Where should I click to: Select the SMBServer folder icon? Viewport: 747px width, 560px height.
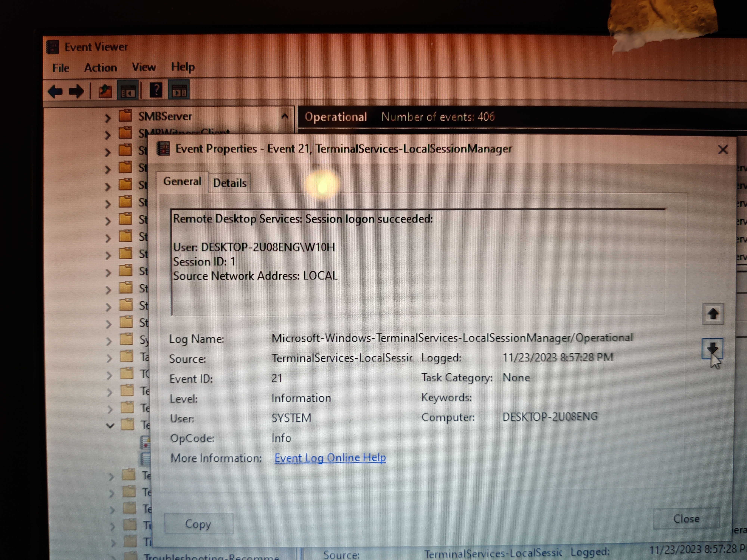point(125,116)
